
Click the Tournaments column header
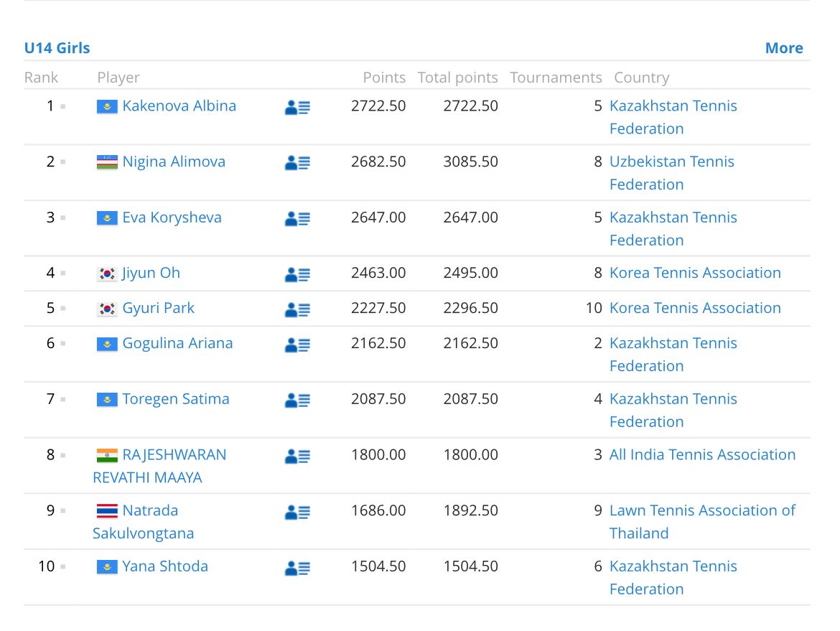coord(556,78)
